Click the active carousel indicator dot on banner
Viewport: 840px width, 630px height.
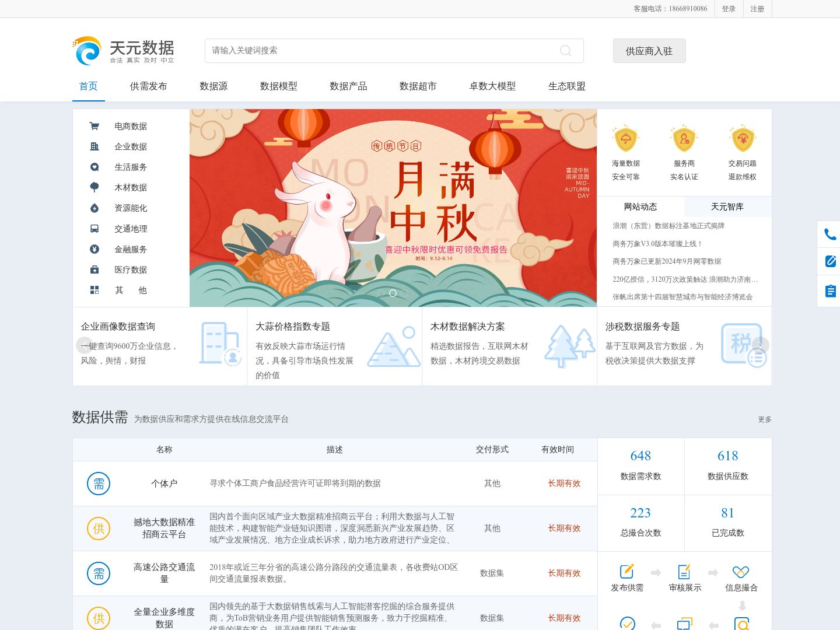coord(393,293)
